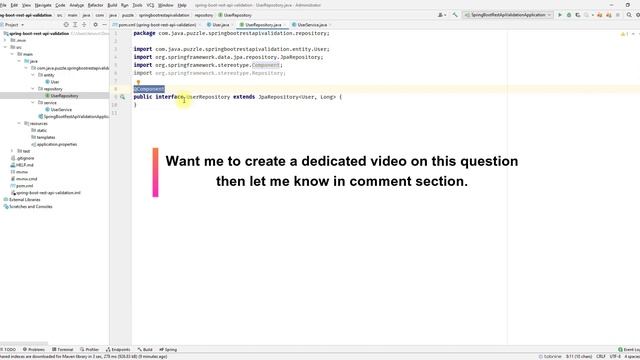Collapse the service package
This screenshot has height=360, width=640.
33,103
